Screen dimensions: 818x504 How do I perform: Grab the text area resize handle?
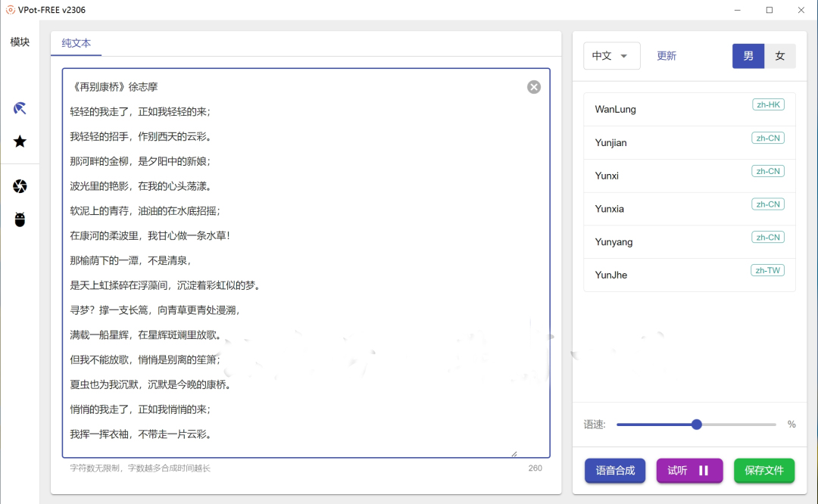(514, 454)
